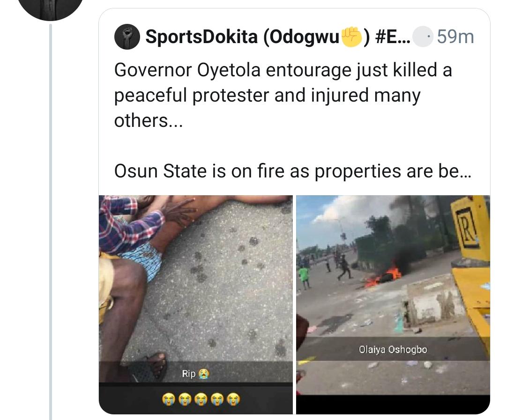Click the yellow "R" sign in right photo

(467, 226)
